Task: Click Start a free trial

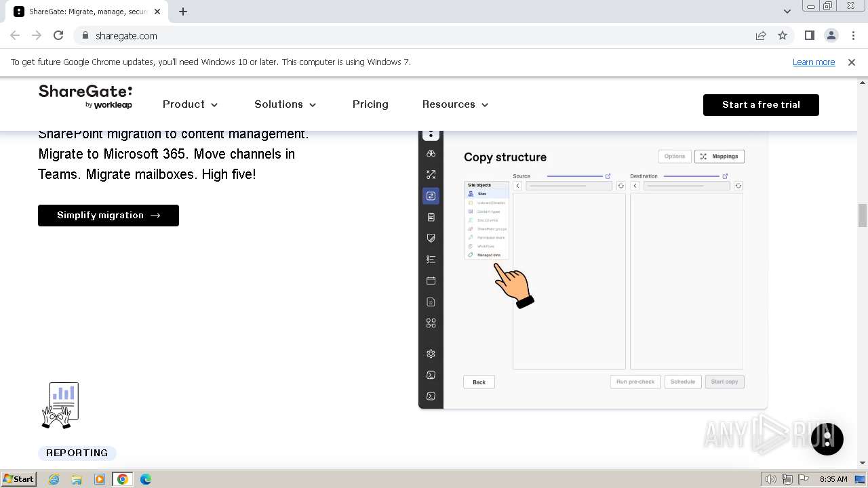Action: (761, 104)
